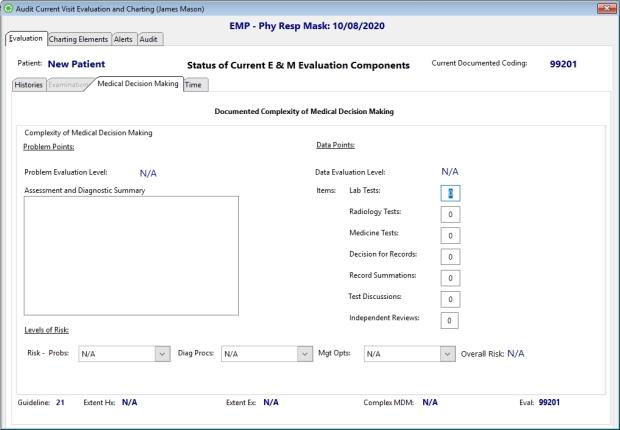Click the Problem Evaluation Level N/A value
The image size is (620, 430).
click(x=148, y=173)
